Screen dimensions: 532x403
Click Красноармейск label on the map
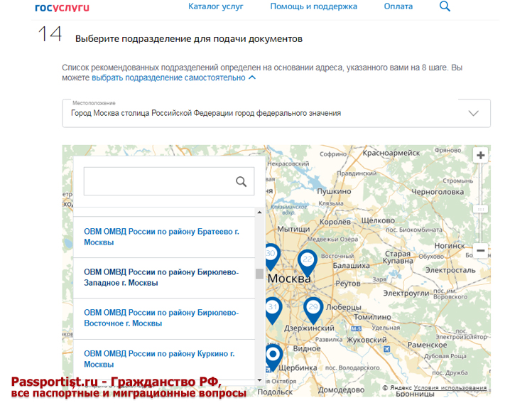[x=391, y=153]
